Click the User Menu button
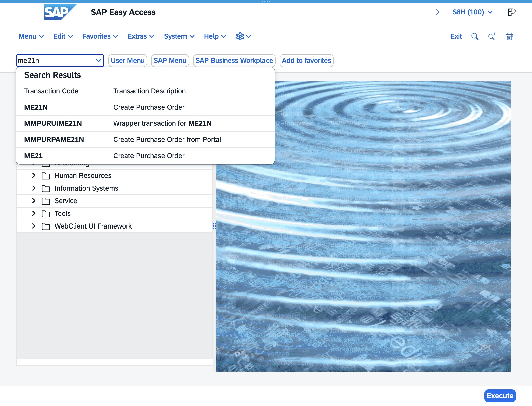This screenshot has height=406, width=532. tap(128, 61)
